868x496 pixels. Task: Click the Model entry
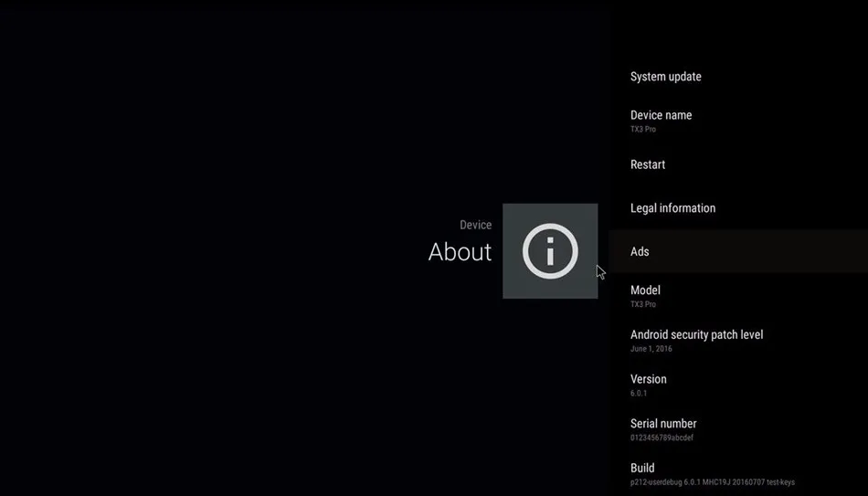pyautogui.click(x=738, y=296)
